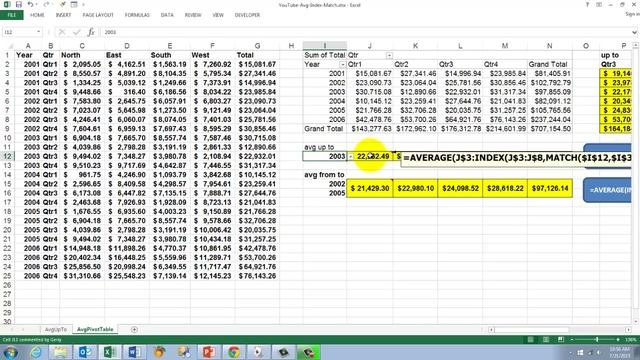The image size is (640, 360).
Task: Add a new sheet with the plus icon
Action: [134, 329]
